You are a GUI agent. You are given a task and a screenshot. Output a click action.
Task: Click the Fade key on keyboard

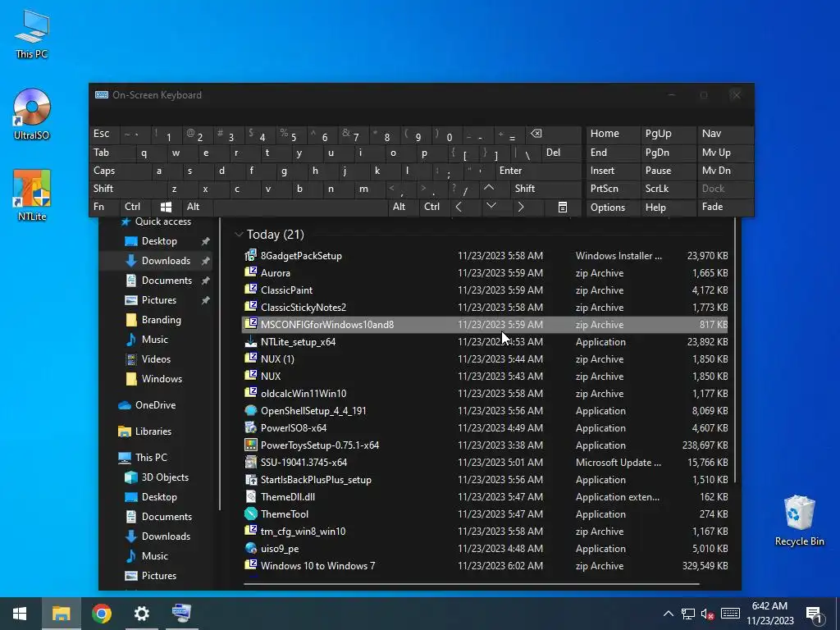725,207
